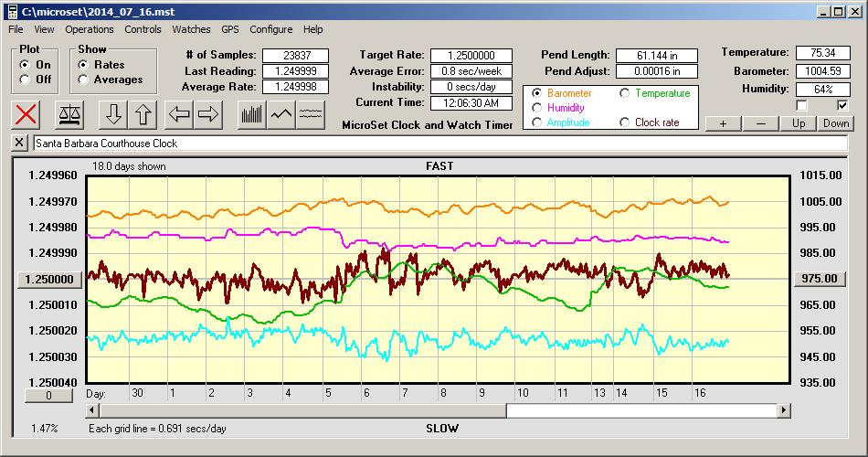Click 'Each grid line = 0.691 secs/day' text
The height and width of the screenshot is (457, 868).
pos(157,428)
